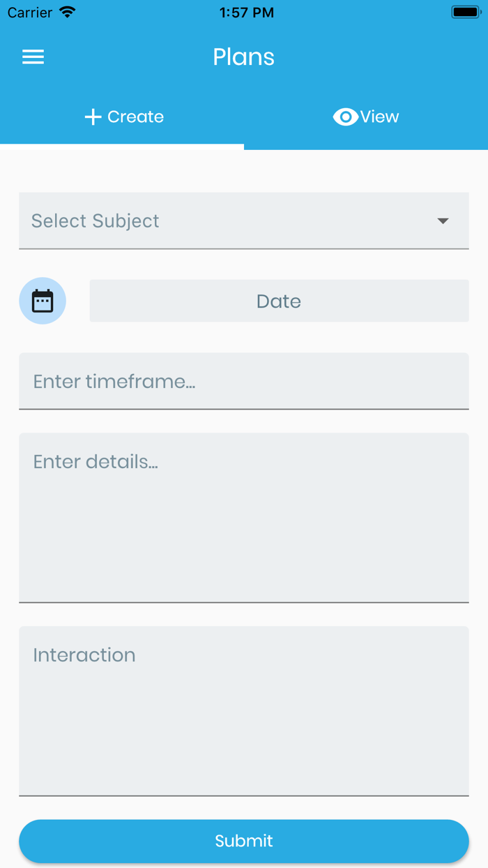Viewport: 488px width, 868px height.
Task: Click the plus icon beside Create
Action: (x=93, y=117)
